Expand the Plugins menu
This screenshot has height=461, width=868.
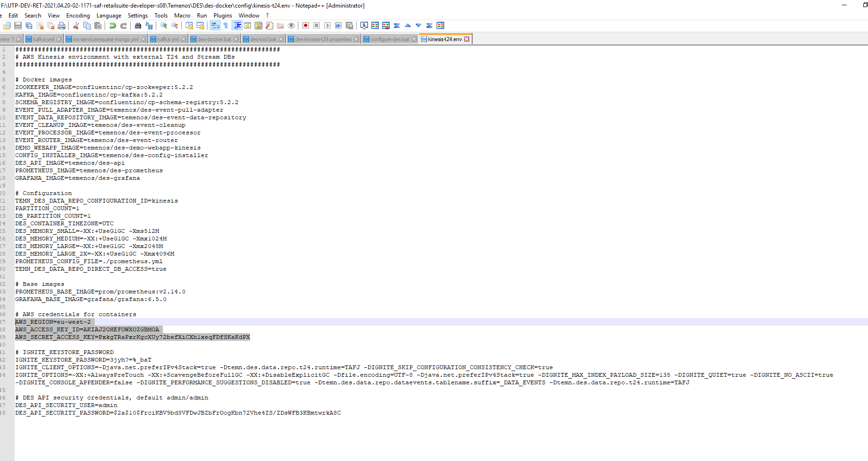(223, 16)
